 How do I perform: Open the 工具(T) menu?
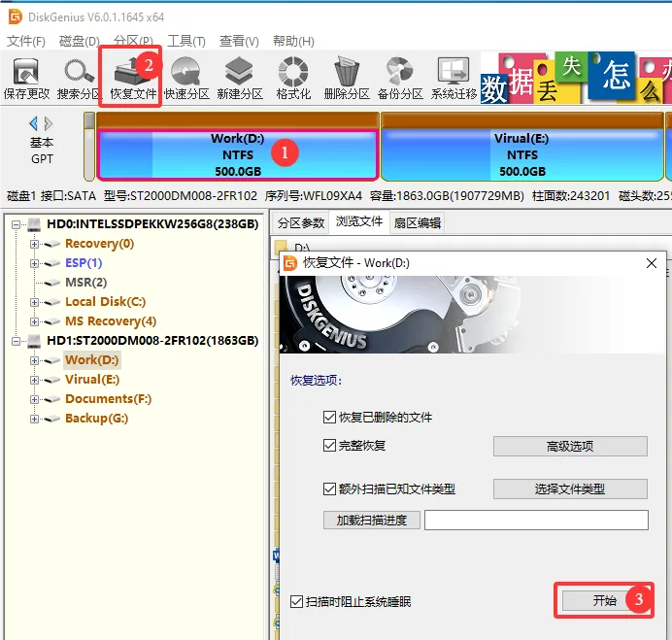(x=186, y=41)
